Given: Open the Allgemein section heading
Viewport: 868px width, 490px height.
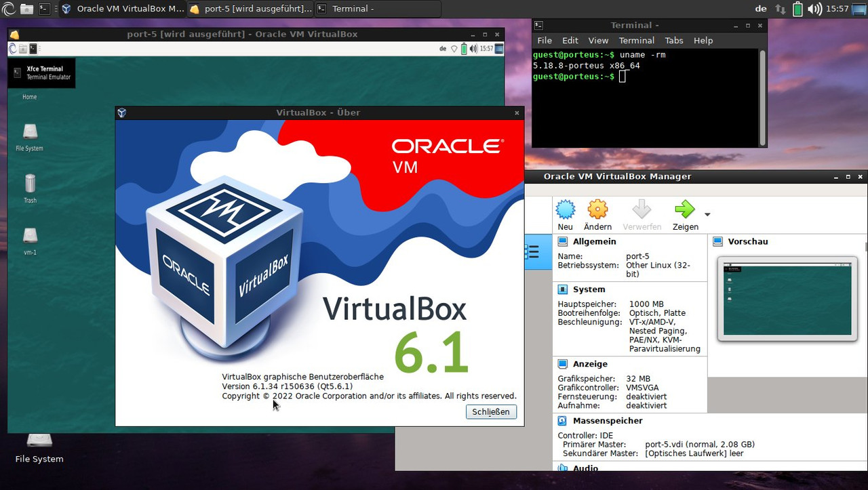Looking at the screenshot, I should (594, 242).
